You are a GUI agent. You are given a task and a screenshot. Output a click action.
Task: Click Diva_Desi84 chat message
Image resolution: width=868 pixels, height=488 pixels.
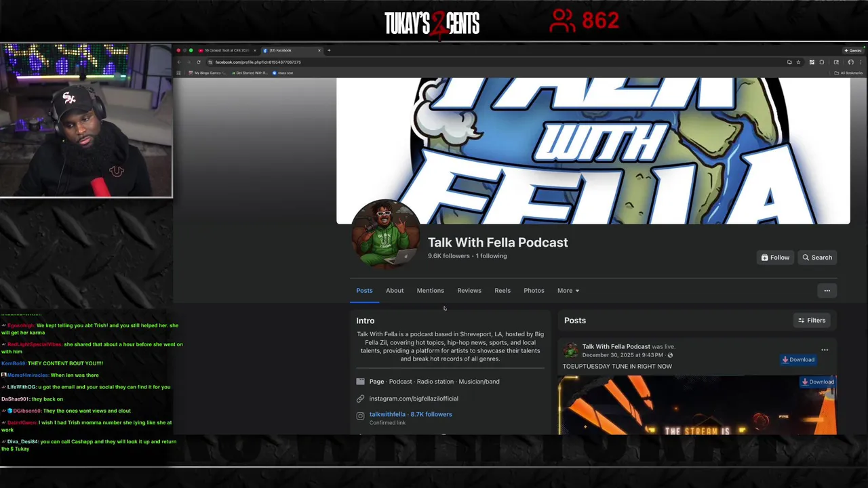(x=89, y=445)
